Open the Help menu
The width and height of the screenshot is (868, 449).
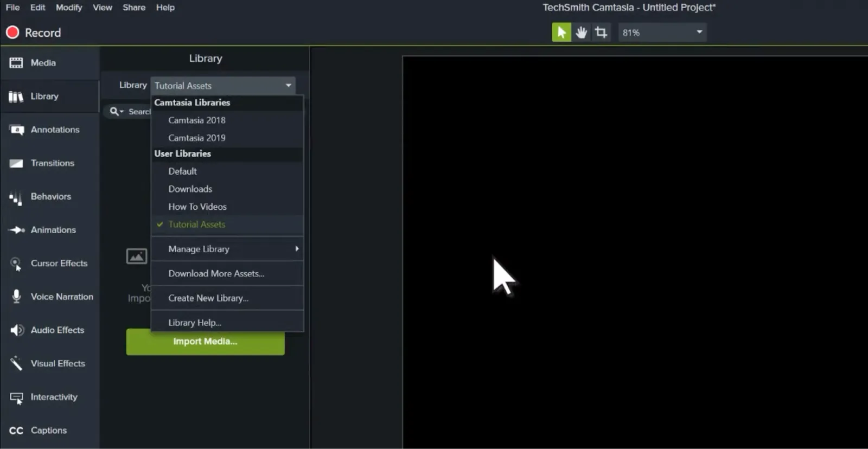point(165,8)
